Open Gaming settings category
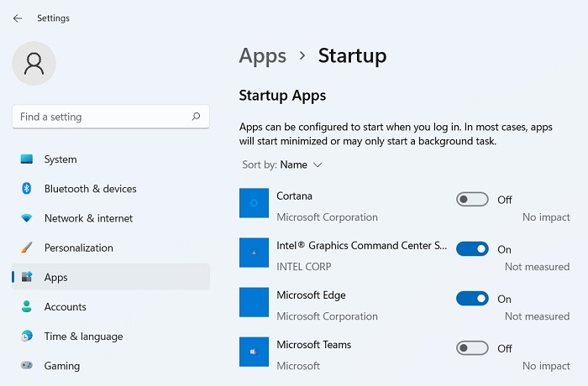This screenshot has width=588, height=386. tap(111, 365)
